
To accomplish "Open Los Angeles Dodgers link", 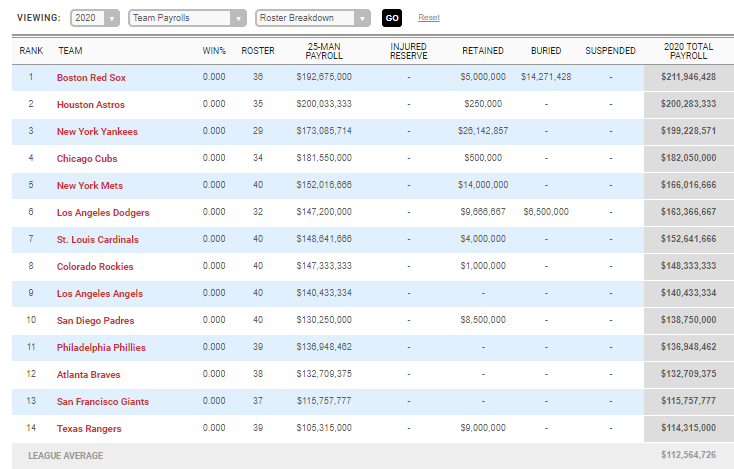I will tap(103, 212).
